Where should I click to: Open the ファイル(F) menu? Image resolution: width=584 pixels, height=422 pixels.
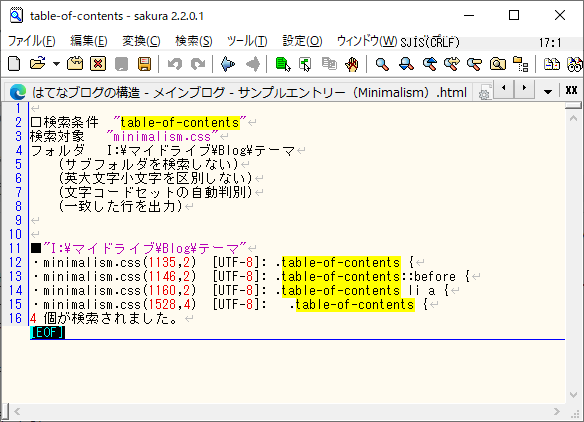click(x=32, y=41)
